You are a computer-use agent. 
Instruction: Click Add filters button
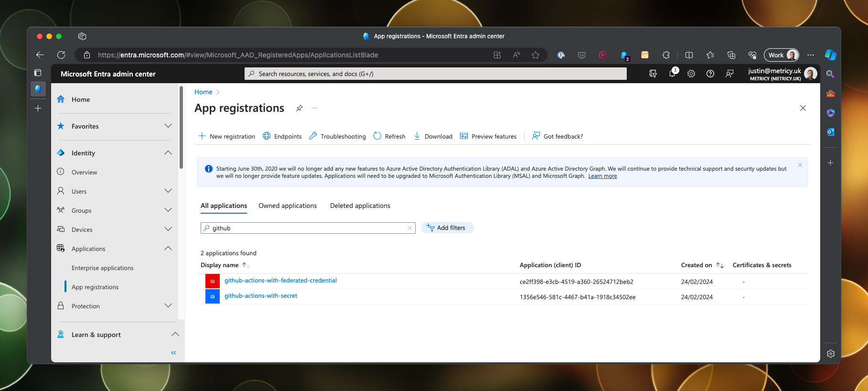coord(447,228)
